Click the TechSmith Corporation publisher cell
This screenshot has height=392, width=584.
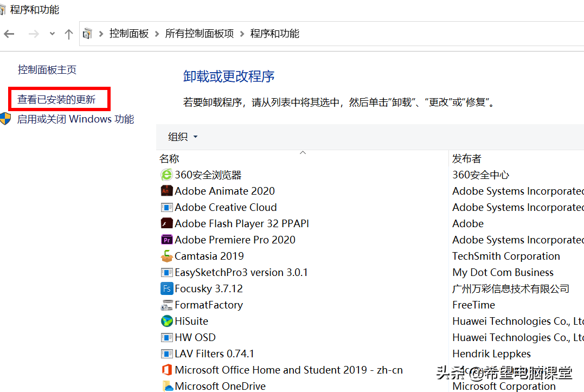coord(506,256)
